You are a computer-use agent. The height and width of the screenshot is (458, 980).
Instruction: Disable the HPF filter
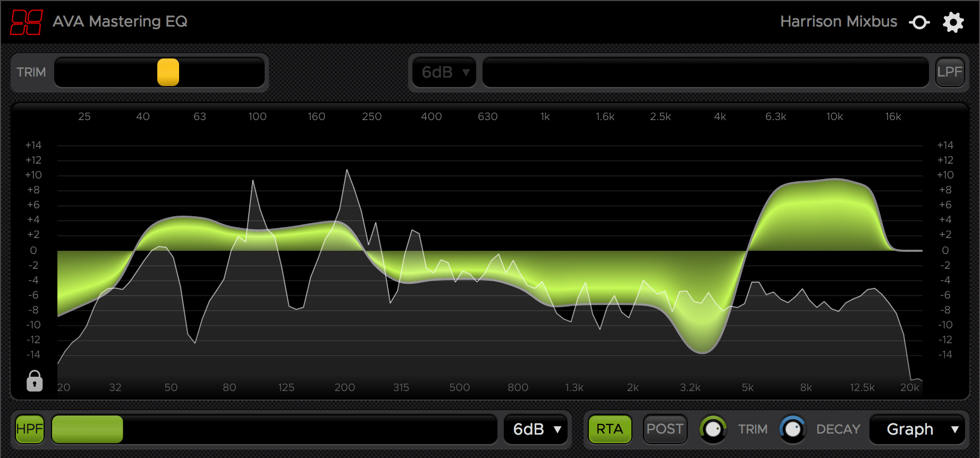[30, 429]
